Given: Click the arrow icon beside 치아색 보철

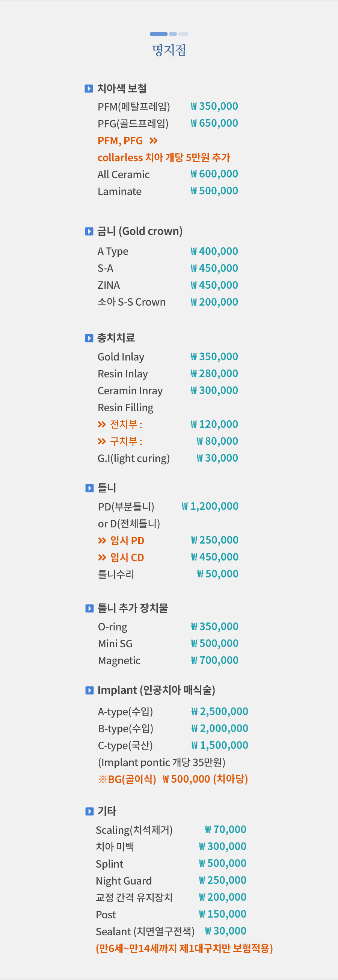Looking at the screenshot, I should coord(89,89).
